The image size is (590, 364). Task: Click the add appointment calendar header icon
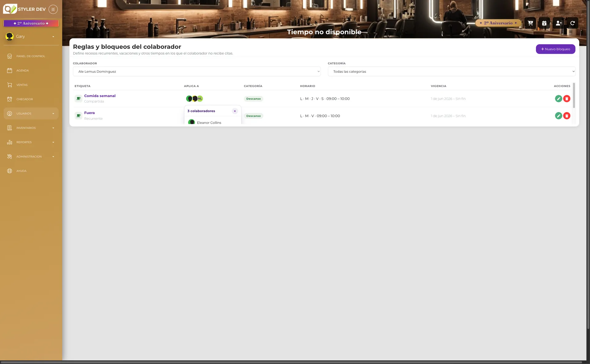point(544,23)
